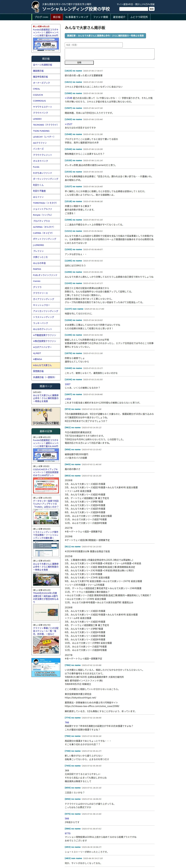Open LEVECHY（レベチー） board
This screenshot has width=186, height=868.
pyautogui.click(x=46, y=137)
